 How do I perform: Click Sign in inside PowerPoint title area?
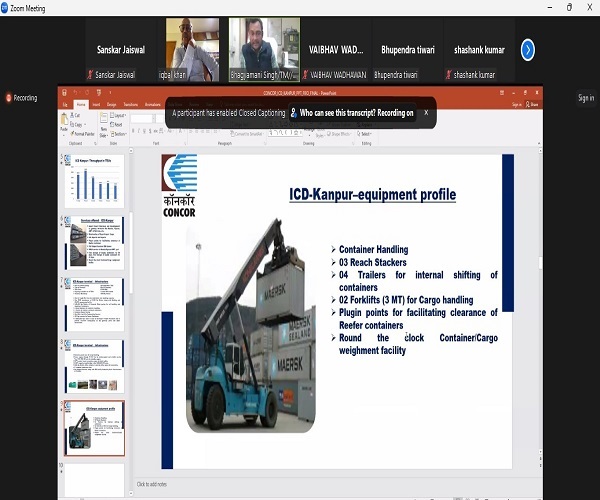pos(516,104)
